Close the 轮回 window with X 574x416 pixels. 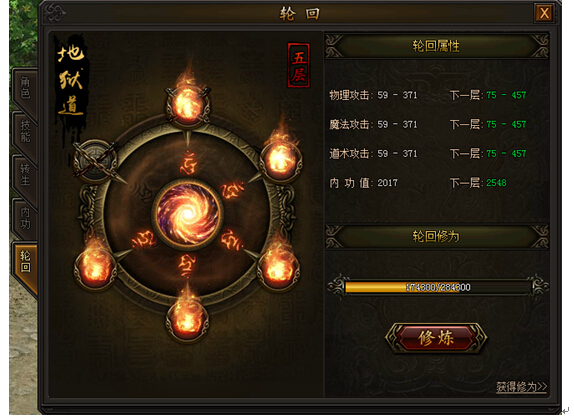click(x=544, y=14)
